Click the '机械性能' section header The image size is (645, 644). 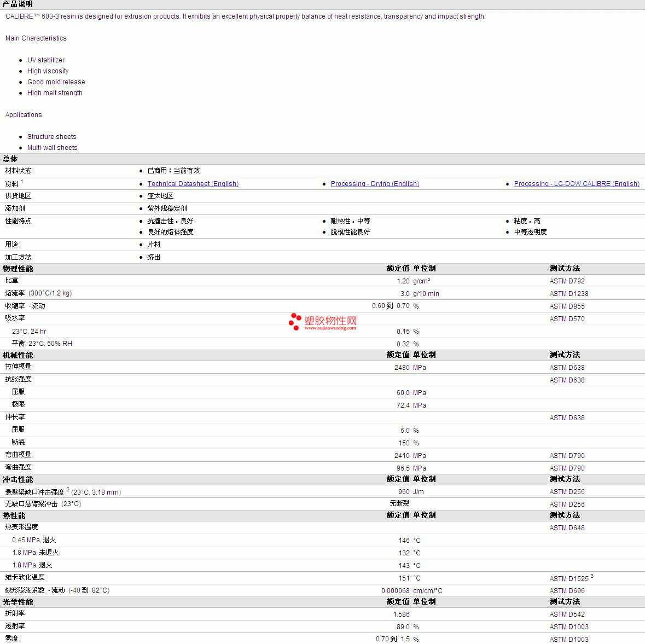[x=18, y=356]
